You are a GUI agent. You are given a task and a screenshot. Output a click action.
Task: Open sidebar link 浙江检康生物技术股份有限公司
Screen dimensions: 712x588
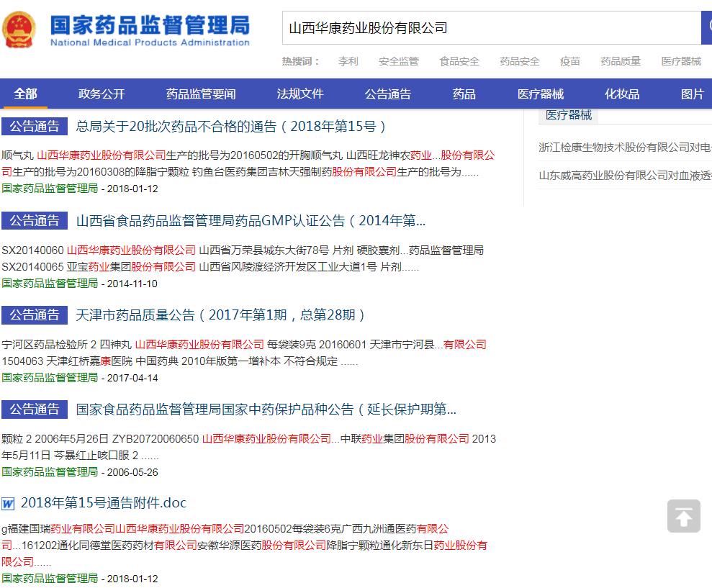pyautogui.click(x=625, y=148)
